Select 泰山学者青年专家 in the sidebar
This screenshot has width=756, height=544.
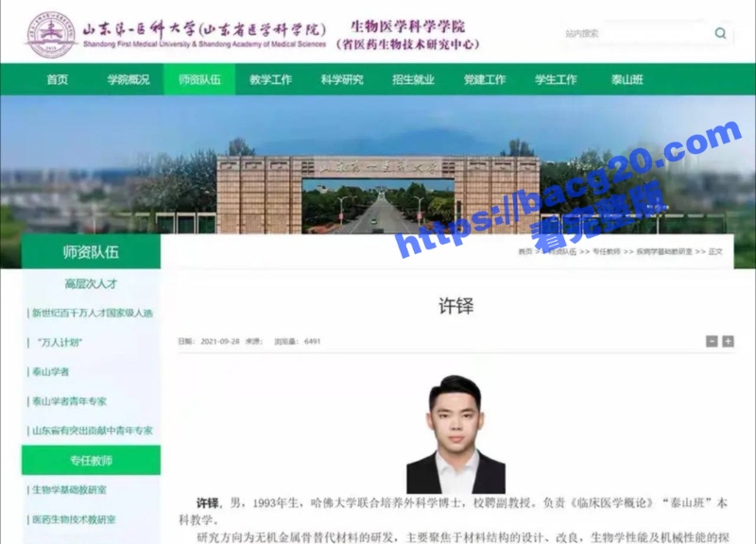click(69, 401)
